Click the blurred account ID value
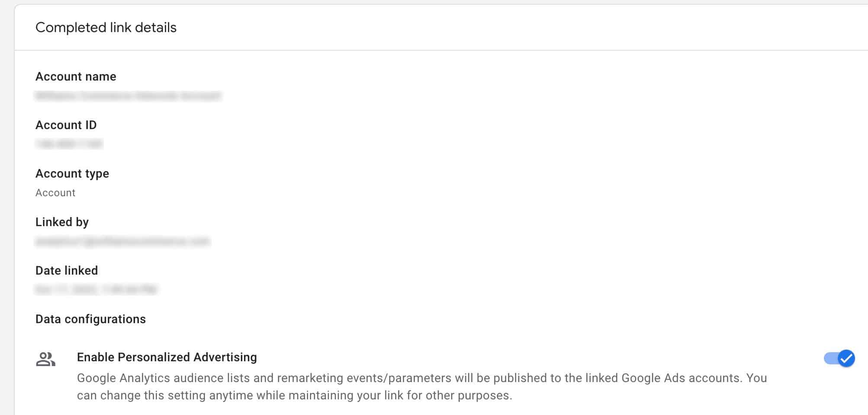Viewport: 868px width, 415px height. [x=69, y=144]
